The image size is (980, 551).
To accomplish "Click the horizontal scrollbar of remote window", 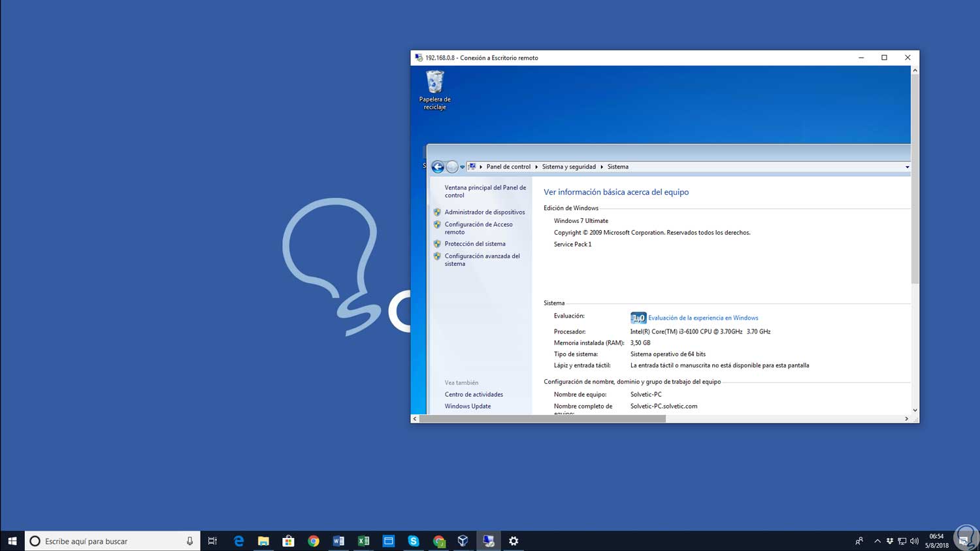I will 542,419.
